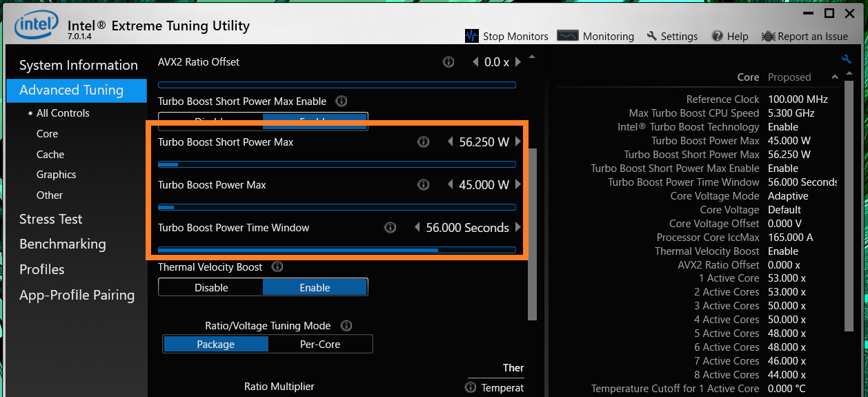Viewport: 868px width, 397px height.
Task: Click Core Voltage Mode Adaptive value
Action: click(788, 196)
